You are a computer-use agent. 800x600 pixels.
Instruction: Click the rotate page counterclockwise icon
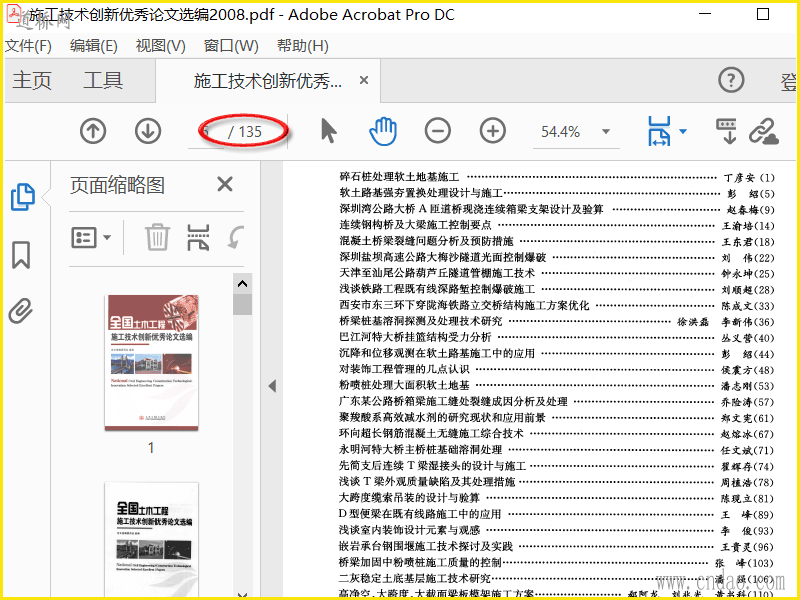[236, 237]
